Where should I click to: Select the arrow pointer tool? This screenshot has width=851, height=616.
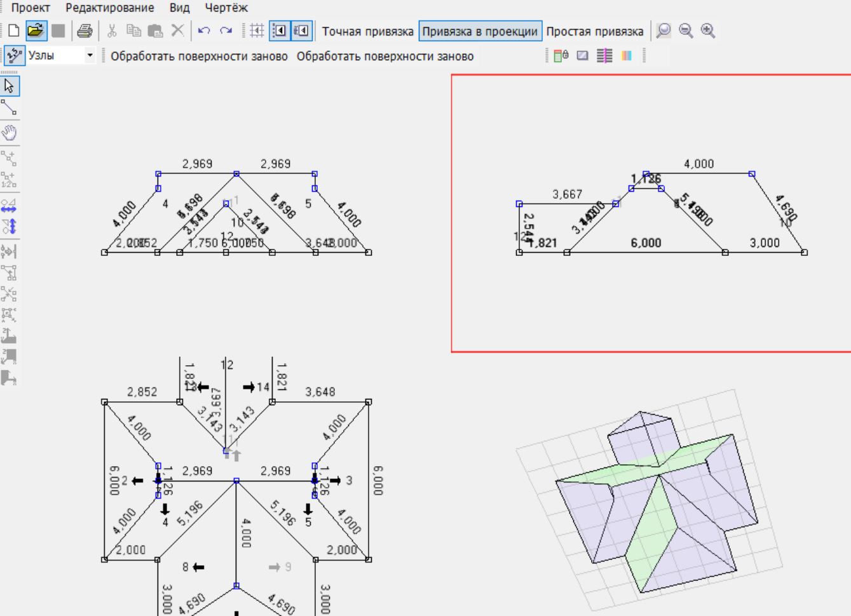click(x=10, y=86)
